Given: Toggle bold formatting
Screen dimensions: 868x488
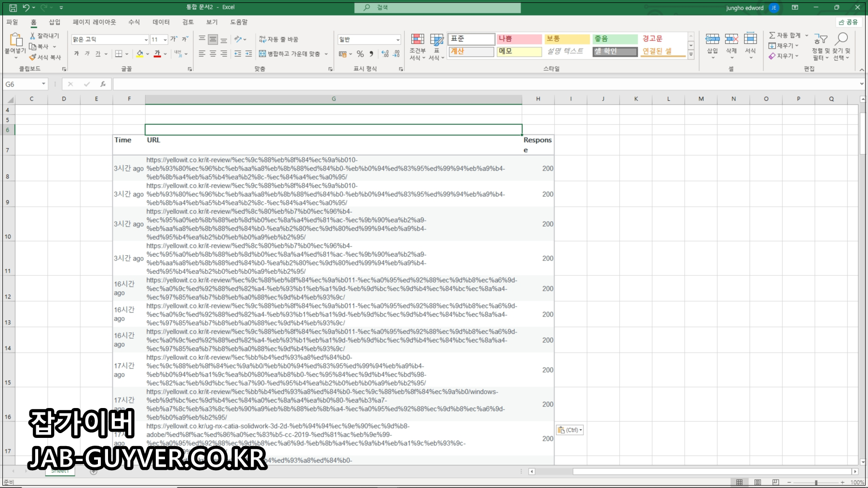Looking at the screenshot, I should click(x=76, y=53).
